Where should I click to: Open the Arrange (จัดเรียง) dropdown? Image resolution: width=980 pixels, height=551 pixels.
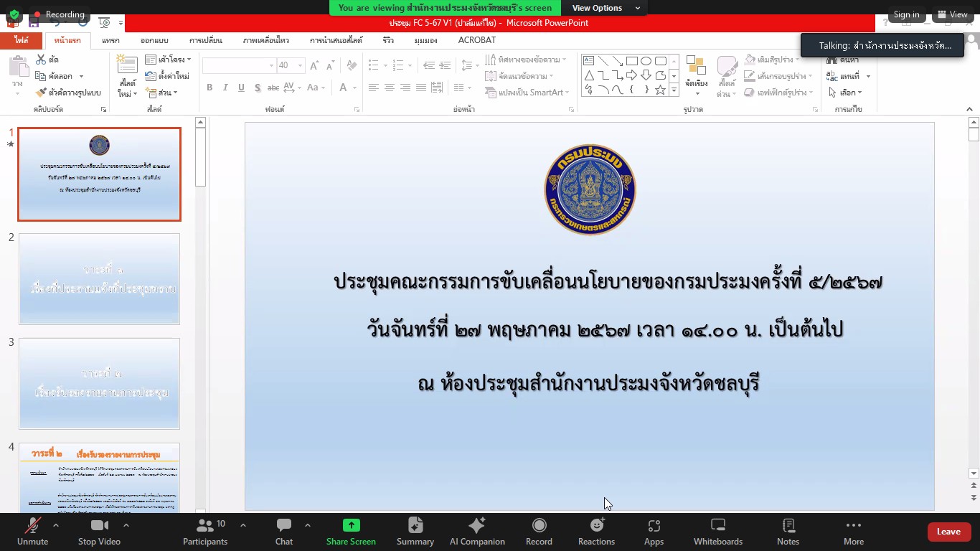(696, 76)
